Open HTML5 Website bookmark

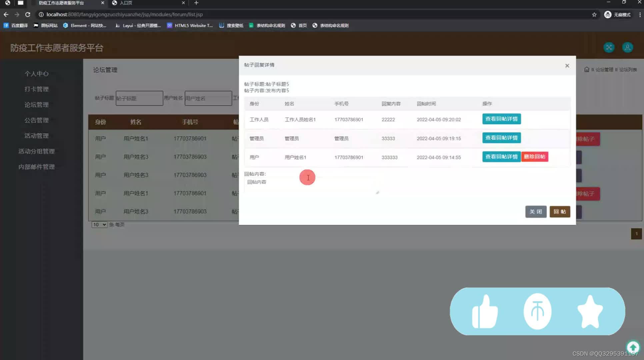click(190, 25)
